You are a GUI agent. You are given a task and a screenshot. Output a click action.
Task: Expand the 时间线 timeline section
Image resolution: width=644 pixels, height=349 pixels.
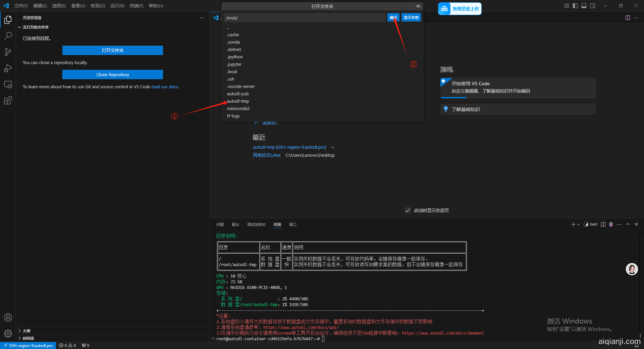click(28, 338)
